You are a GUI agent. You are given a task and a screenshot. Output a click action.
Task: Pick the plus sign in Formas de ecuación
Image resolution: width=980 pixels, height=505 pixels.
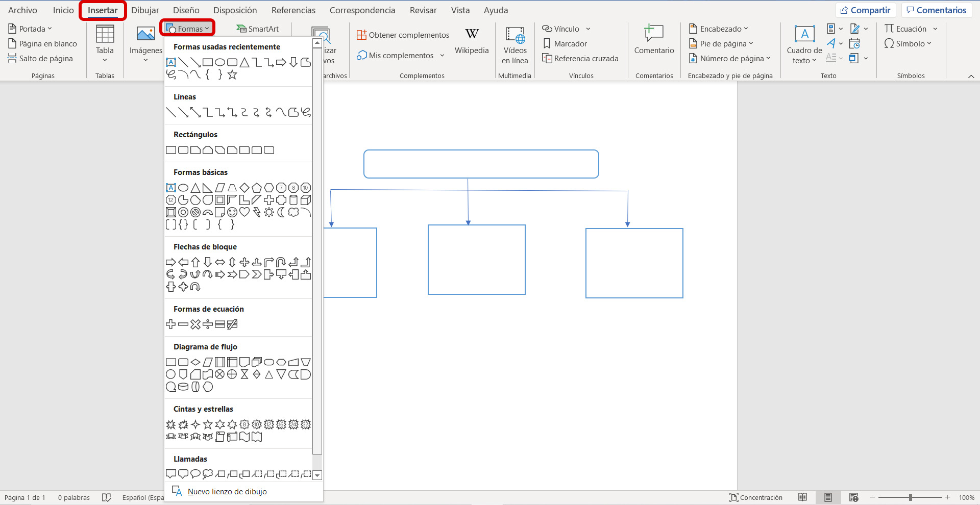point(171,324)
